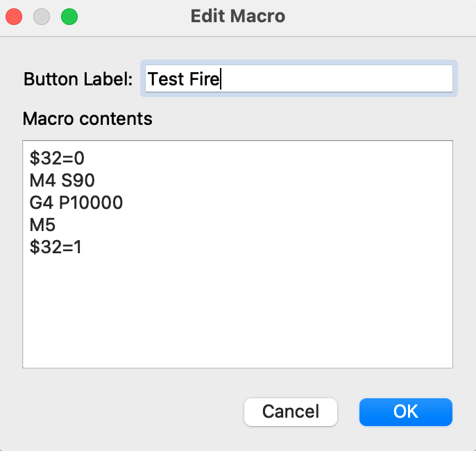Screen dimensions: 476x451
Task: Cancel the macro edit
Action: (x=291, y=412)
